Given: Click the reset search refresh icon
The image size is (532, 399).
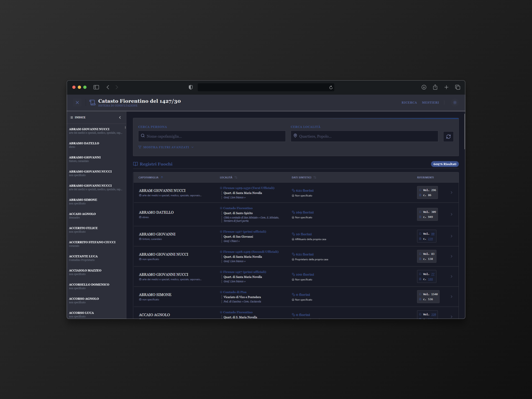Looking at the screenshot, I should click(448, 137).
